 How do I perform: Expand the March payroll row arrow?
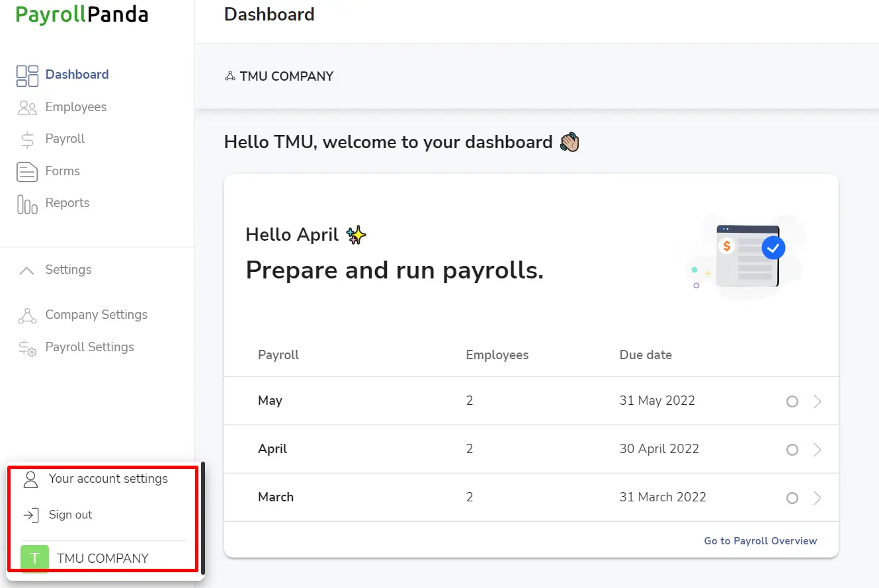pyautogui.click(x=817, y=498)
